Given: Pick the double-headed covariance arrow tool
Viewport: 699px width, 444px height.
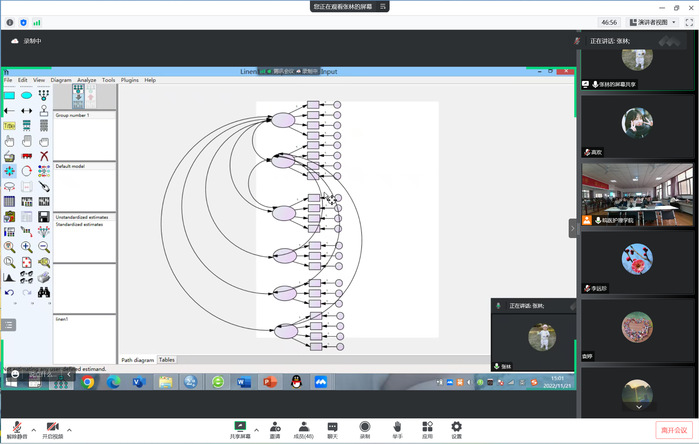Looking at the screenshot, I should coord(27,110).
